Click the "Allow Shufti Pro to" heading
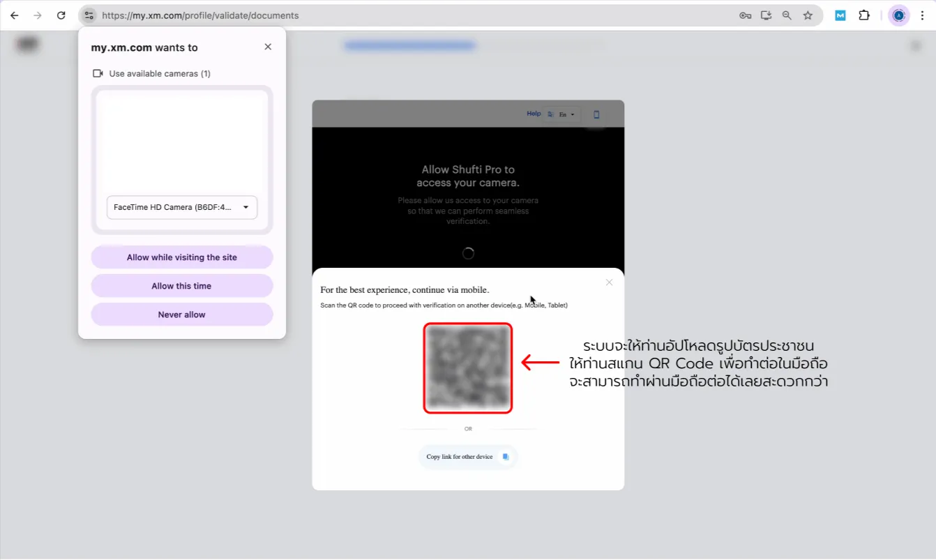Image resolution: width=936 pixels, height=560 pixels. 468,169
